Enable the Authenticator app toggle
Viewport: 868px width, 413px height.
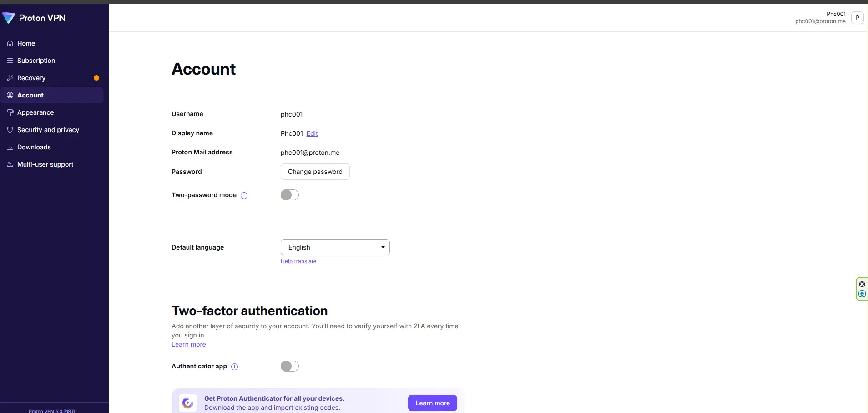coord(290,366)
